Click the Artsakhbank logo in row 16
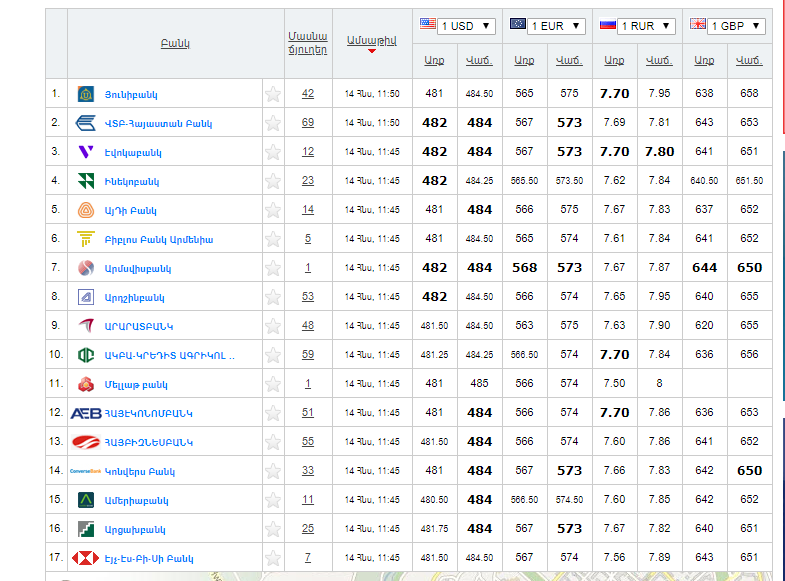This screenshot has height=581, width=785. (x=86, y=529)
